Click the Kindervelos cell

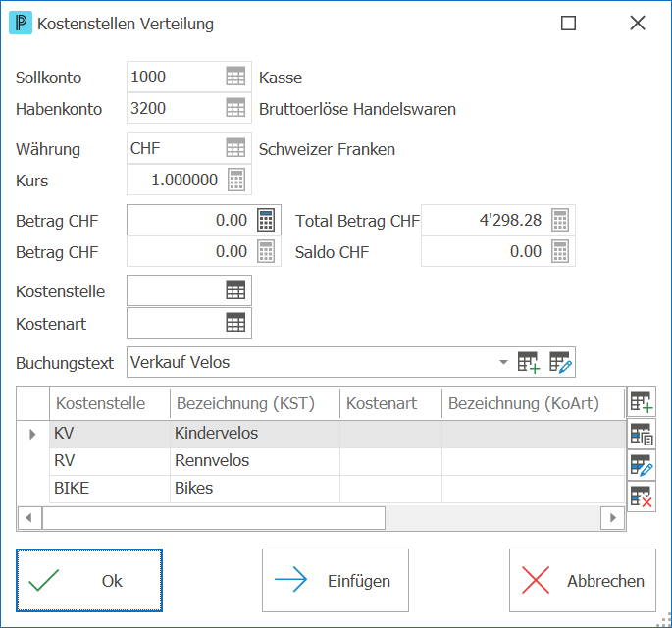tap(255, 435)
